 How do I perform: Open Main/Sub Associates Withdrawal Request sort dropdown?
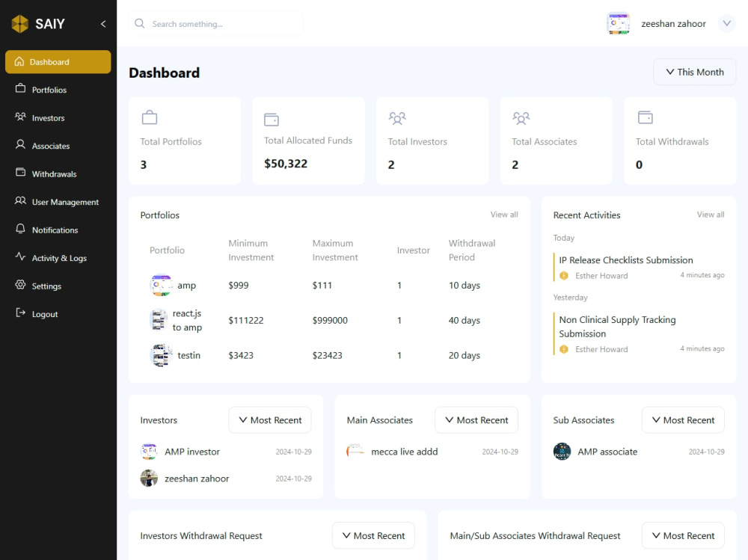[683, 535]
